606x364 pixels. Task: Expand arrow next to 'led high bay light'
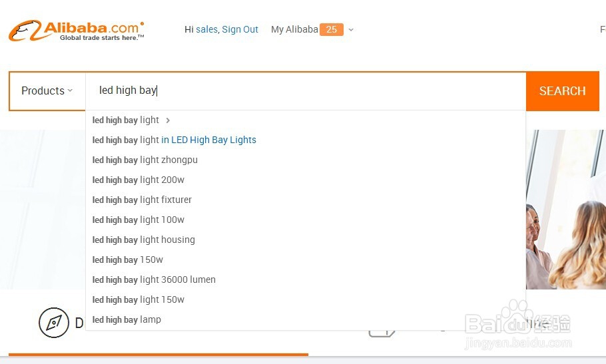168,120
